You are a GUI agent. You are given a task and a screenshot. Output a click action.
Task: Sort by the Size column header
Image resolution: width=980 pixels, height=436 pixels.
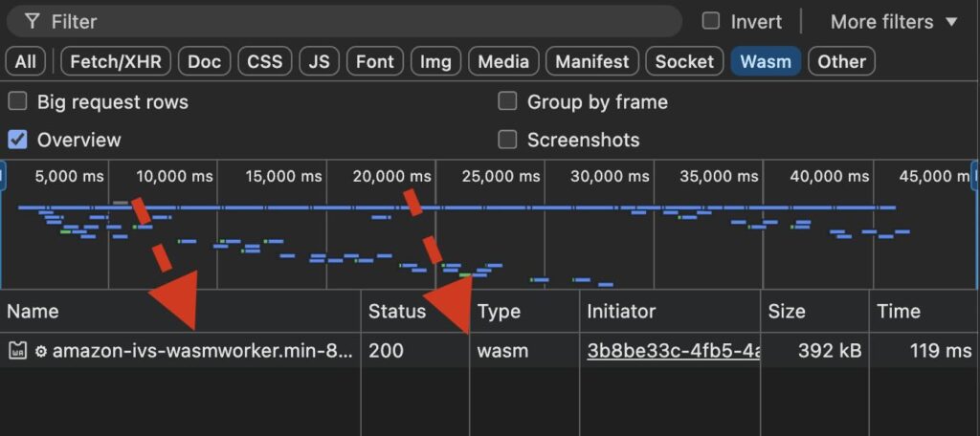[785, 311]
